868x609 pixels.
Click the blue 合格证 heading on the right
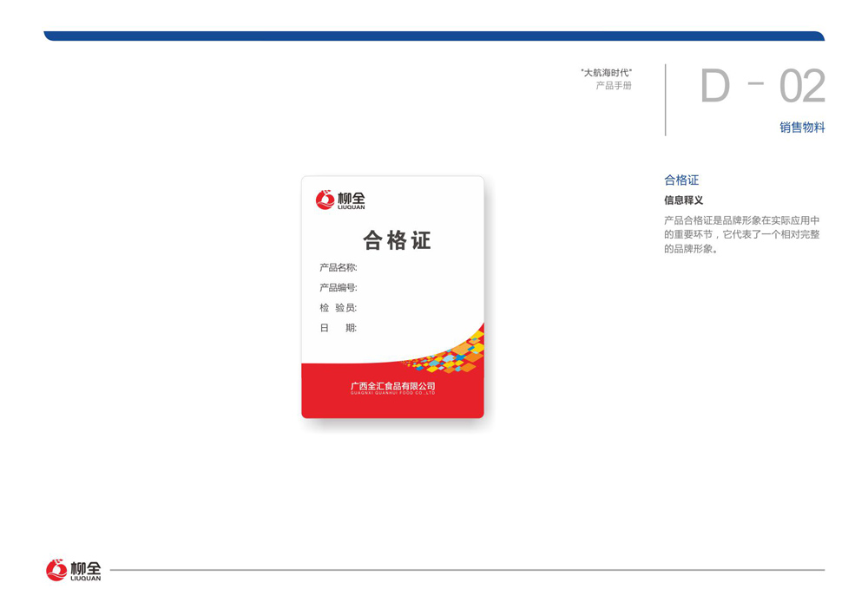[x=681, y=180]
